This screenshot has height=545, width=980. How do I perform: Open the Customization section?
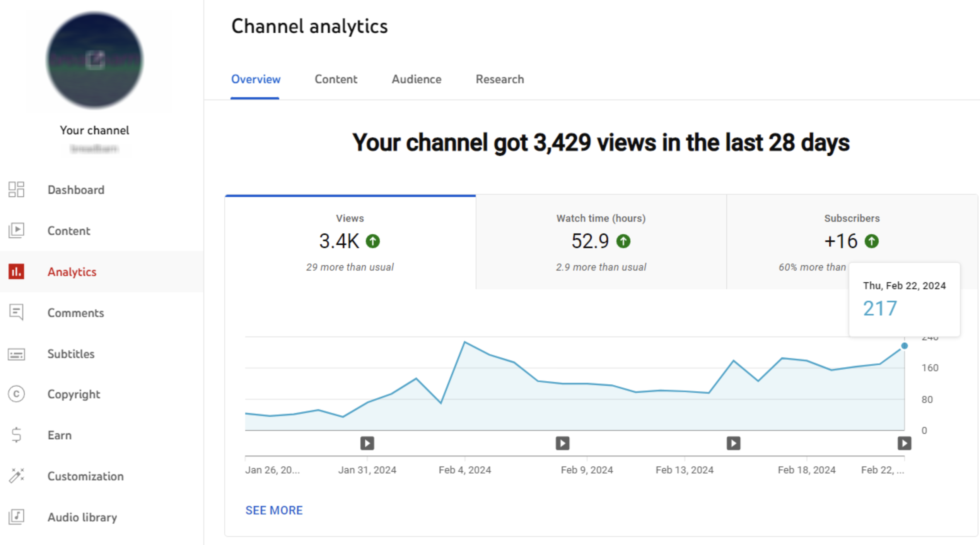pos(85,476)
